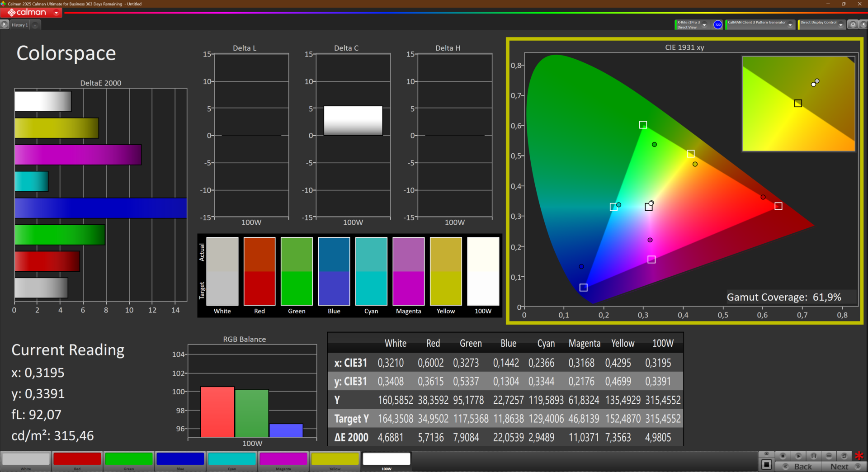Click the Calman app icon in title bar
This screenshot has width=868, height=472.
(x=4, y=4)
